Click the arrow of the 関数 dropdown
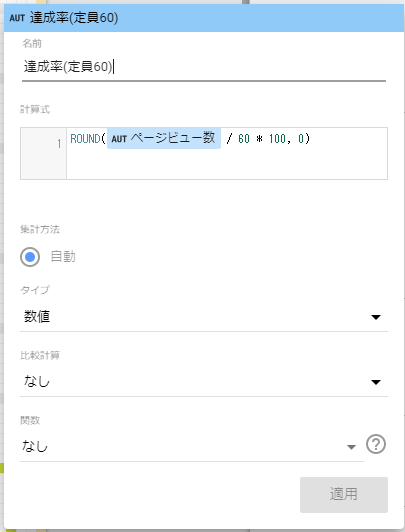The width and height of the screenshot is (405, 532). (351, 447)
